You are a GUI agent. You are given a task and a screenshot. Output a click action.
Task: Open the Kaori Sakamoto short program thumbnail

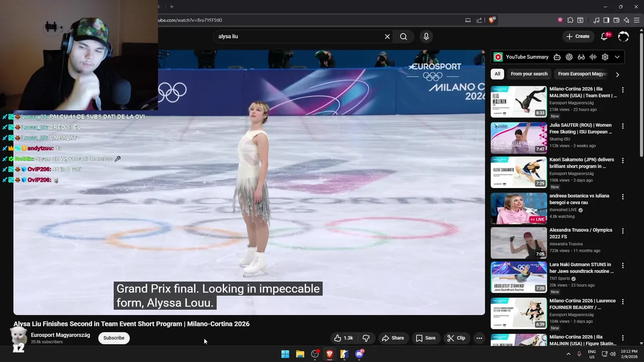click(519, 172)
